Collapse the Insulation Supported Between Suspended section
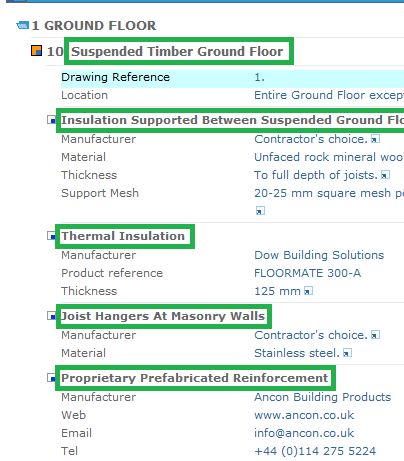The width and height of the screenshot is (404, 461). (x=51, y=120)
